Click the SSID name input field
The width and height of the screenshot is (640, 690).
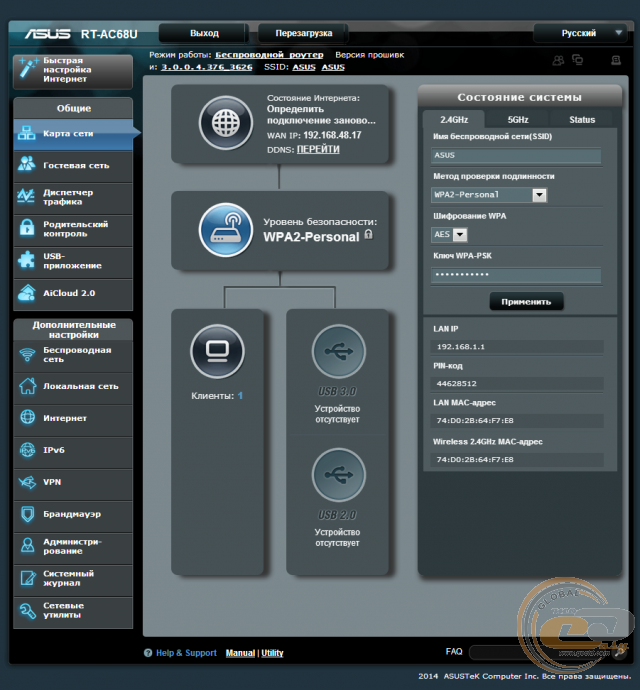[x=516, y=155]
